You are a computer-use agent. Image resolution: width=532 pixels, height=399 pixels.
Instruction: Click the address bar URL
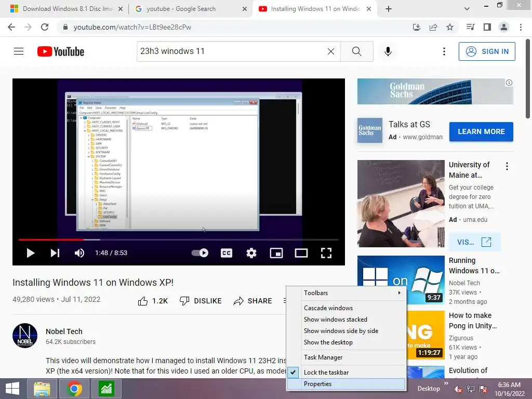tap(132, 27)
